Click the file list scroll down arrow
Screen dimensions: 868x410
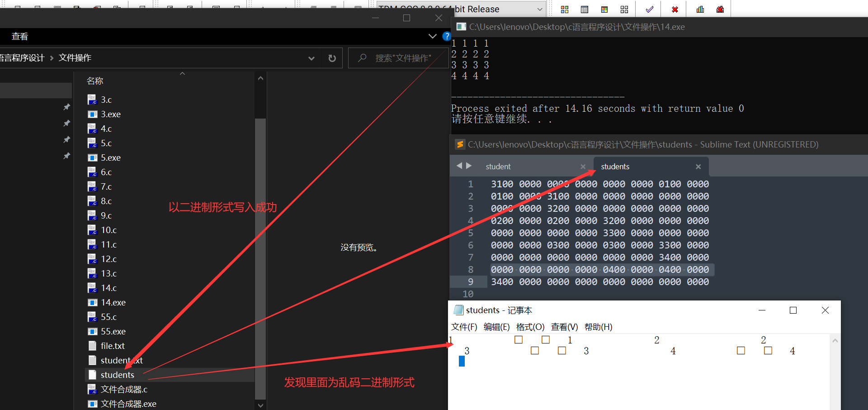pos(260,405)
